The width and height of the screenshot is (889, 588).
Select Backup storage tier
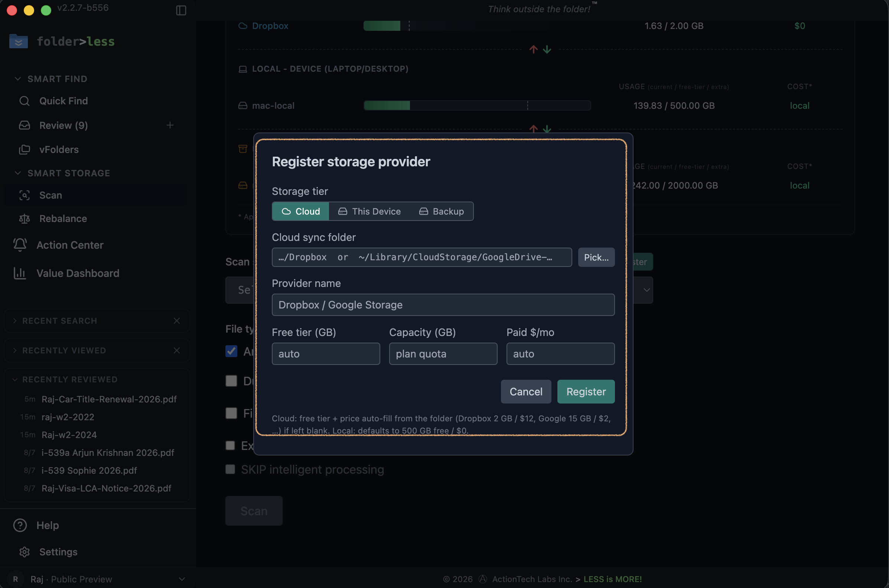(442, 212)
